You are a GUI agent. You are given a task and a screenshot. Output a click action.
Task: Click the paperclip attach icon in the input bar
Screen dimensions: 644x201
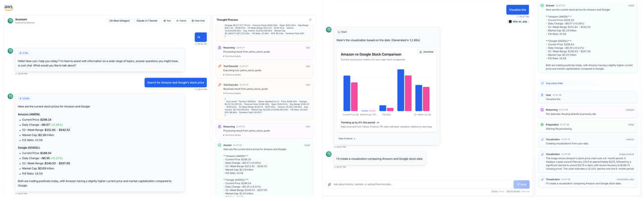(x=330, y=184)
